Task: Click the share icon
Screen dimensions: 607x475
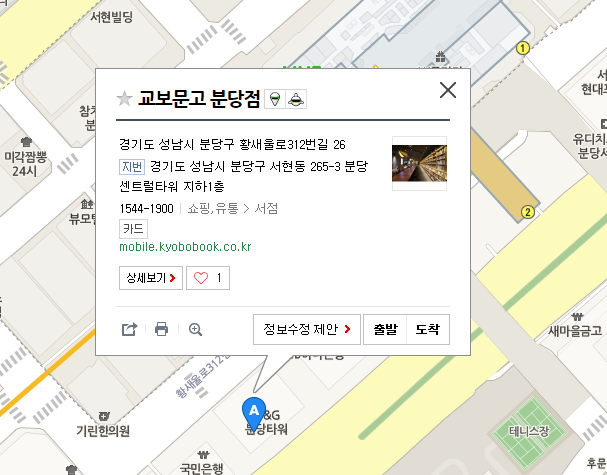Action: pyautogui.click(x=129, y=329)
